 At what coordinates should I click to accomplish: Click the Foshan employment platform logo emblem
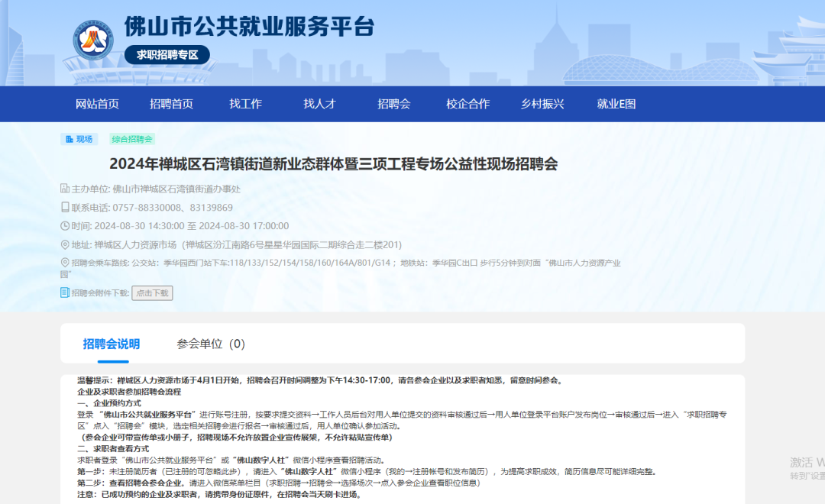click(x=93, y=40)
